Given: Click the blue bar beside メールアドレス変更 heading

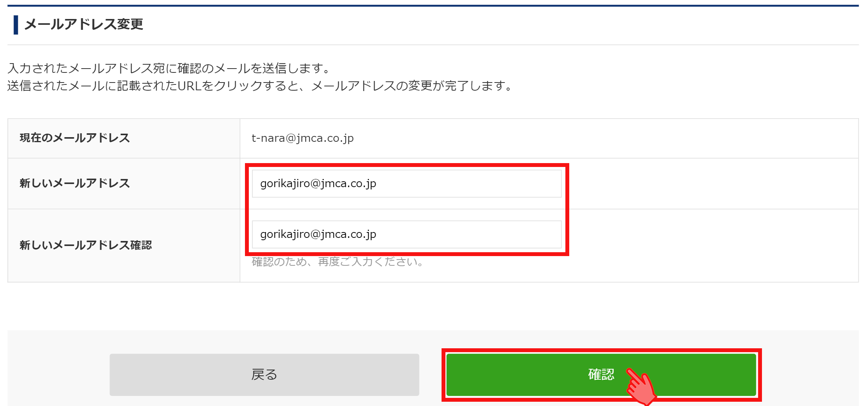Looking at the screenshot, I should coord(16,25).
